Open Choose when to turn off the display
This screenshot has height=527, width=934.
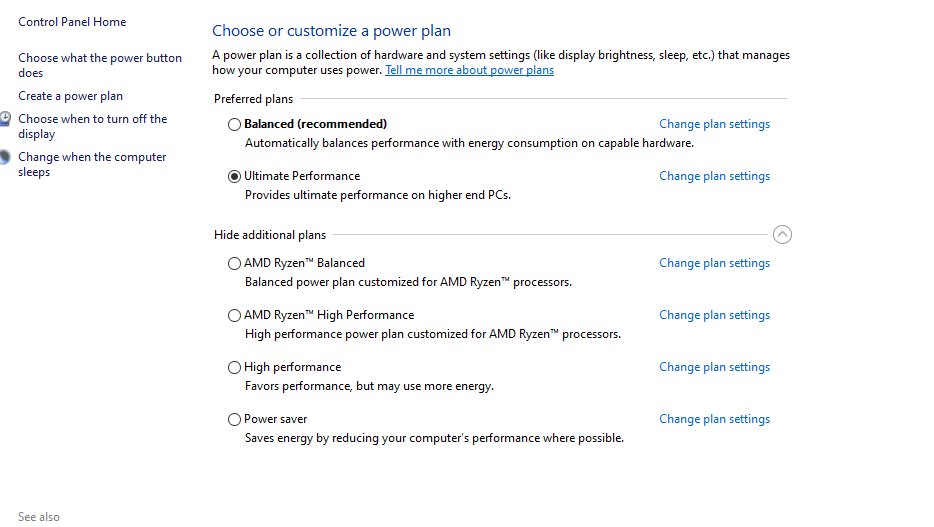coord(92,126)
